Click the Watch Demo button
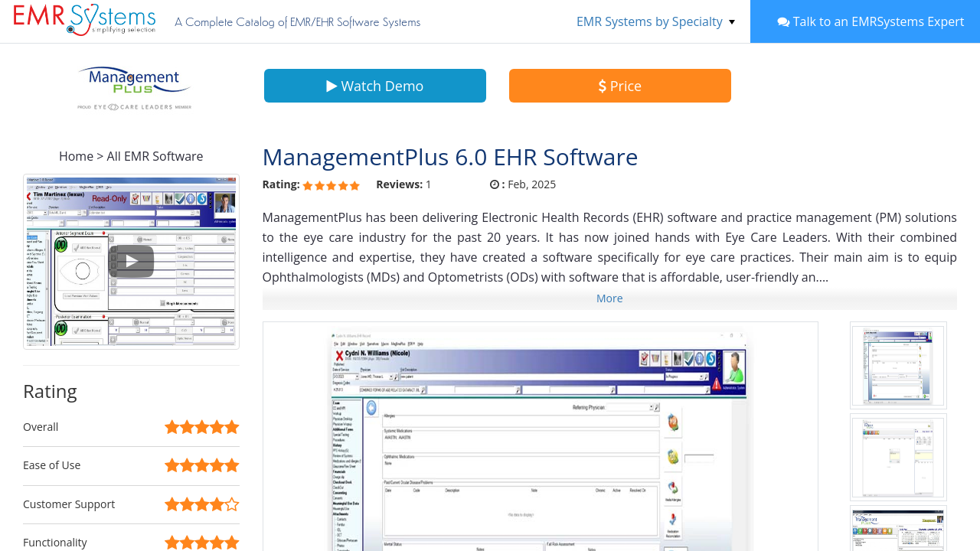The width and height of the screenshot is (980, 551). pyautogui.click(x=375, y=86)
